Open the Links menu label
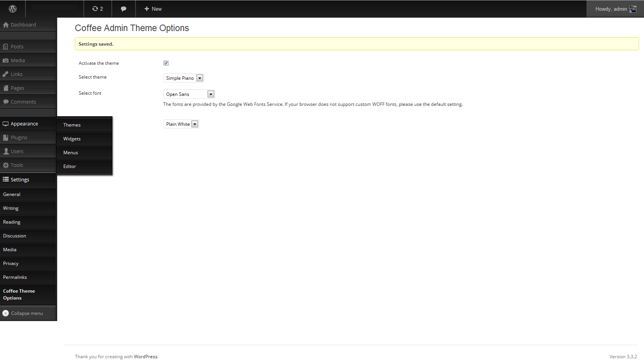Viewport: 644px width, 364px height. (x=17, y=74)
